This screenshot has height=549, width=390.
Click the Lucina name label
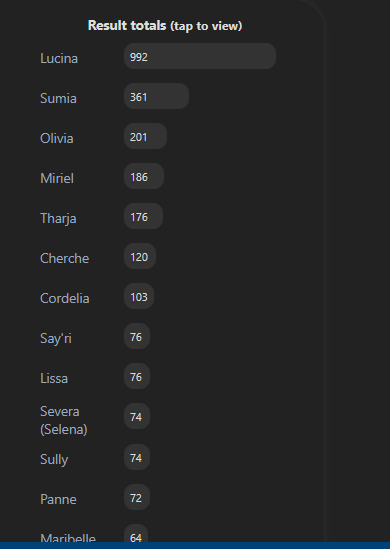(x=59, y=58)
